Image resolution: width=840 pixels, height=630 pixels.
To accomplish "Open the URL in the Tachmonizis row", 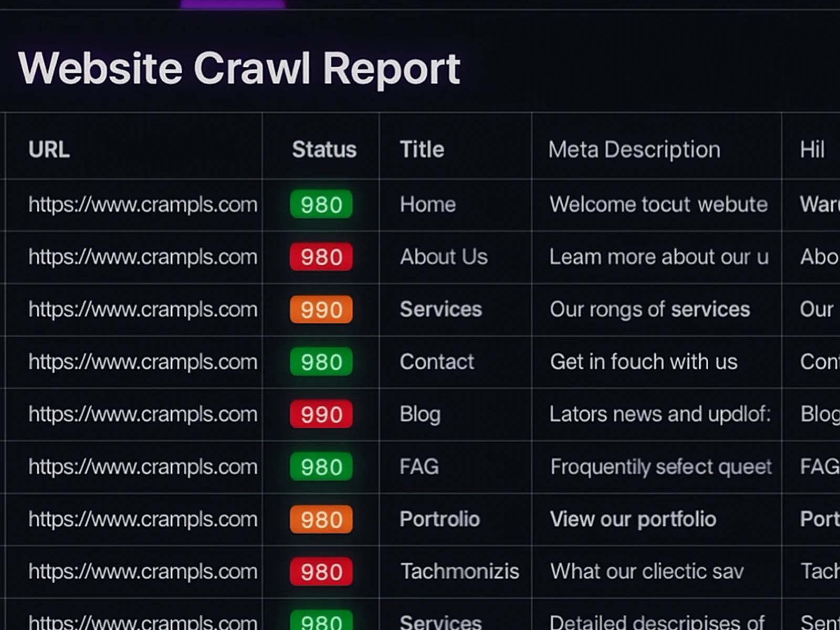I will (143, 572).
